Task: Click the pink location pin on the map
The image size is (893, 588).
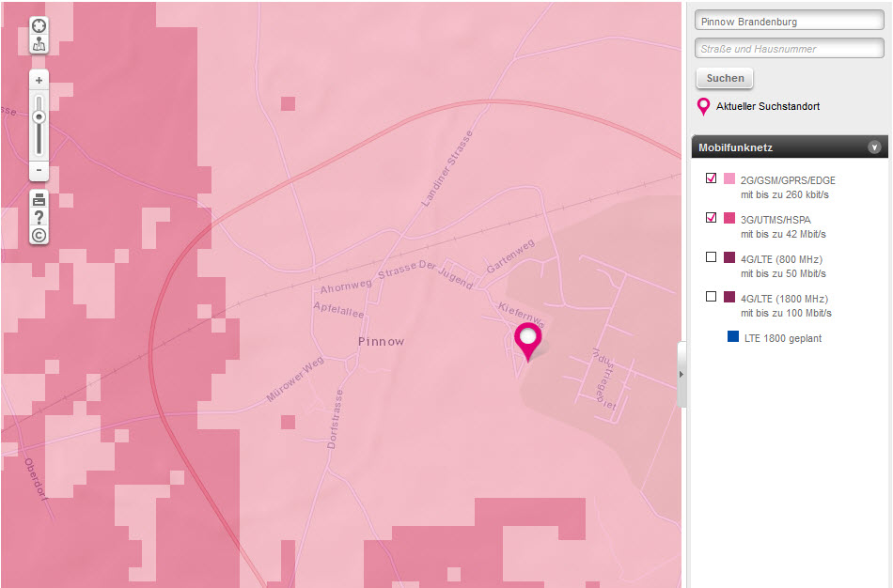Action: (528, 342)
